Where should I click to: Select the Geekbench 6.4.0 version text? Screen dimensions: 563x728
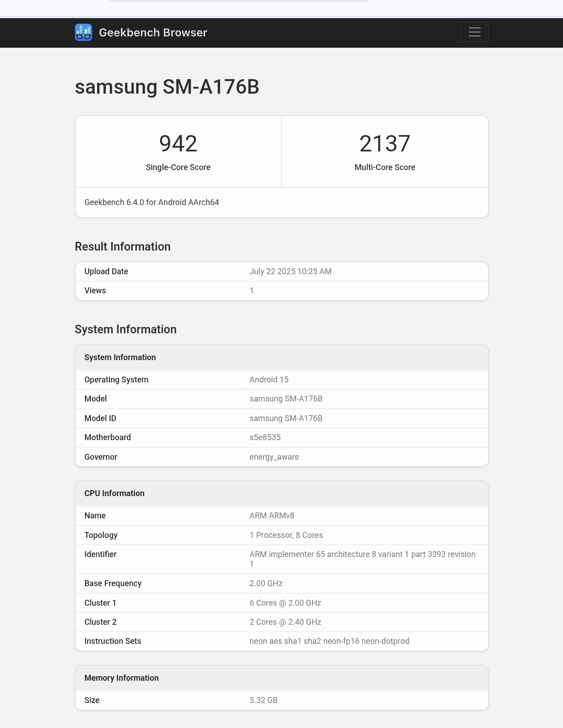pos(151,202)
